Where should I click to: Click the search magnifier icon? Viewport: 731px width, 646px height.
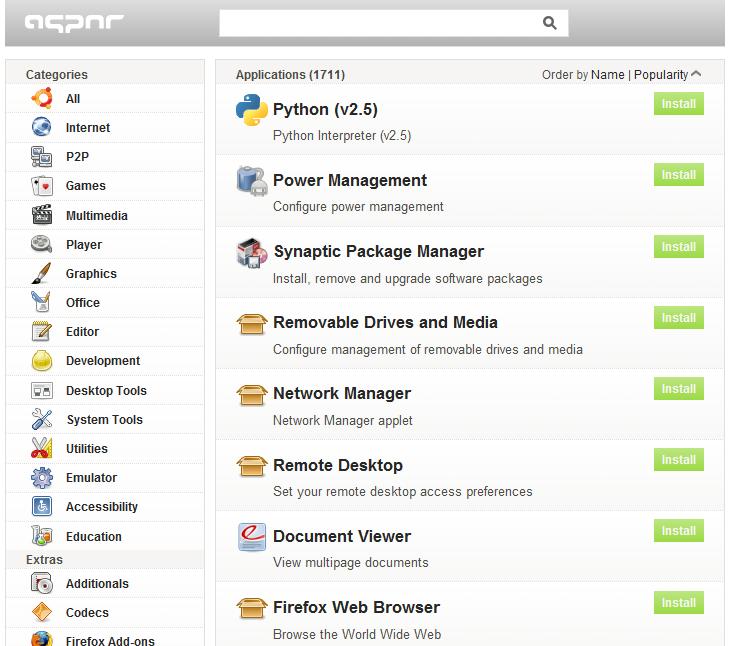click(x=550, y=23)
